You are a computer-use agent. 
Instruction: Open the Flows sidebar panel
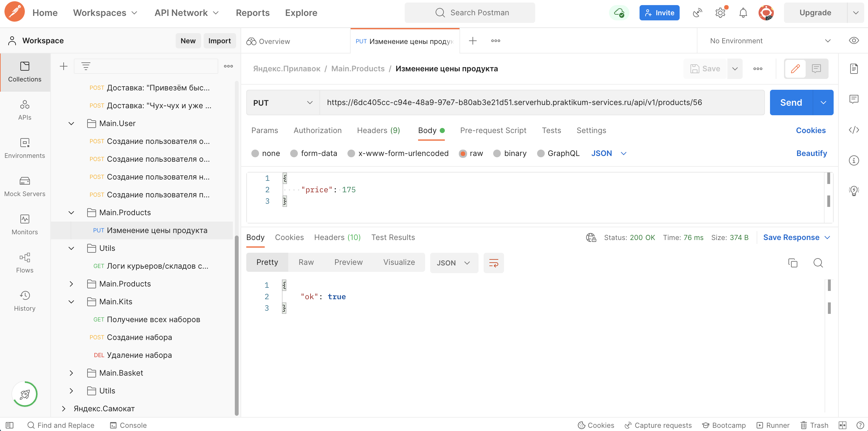24,263
